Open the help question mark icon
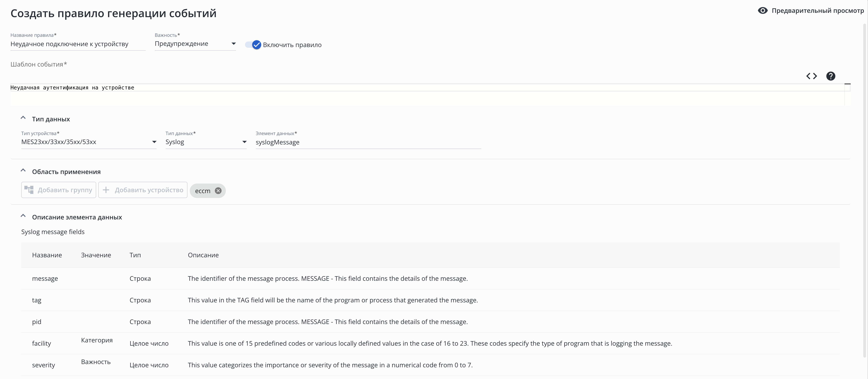Viewport: 868px width, 379px height. 831,76
